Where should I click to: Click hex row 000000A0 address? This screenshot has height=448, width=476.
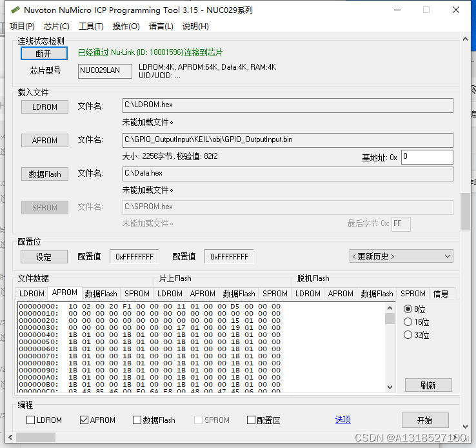coord(38,377)
